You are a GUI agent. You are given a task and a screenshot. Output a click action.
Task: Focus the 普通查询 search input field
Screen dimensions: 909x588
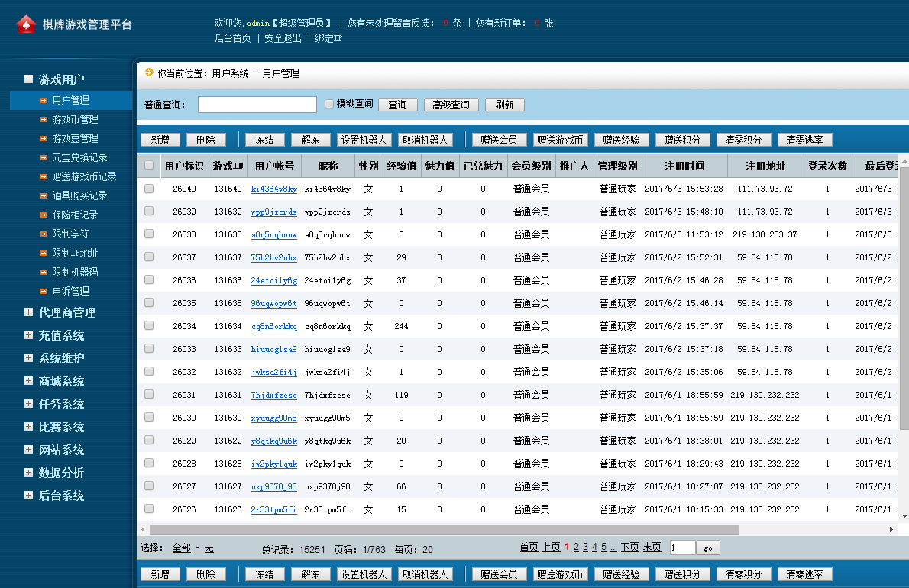tap(257, 105)
